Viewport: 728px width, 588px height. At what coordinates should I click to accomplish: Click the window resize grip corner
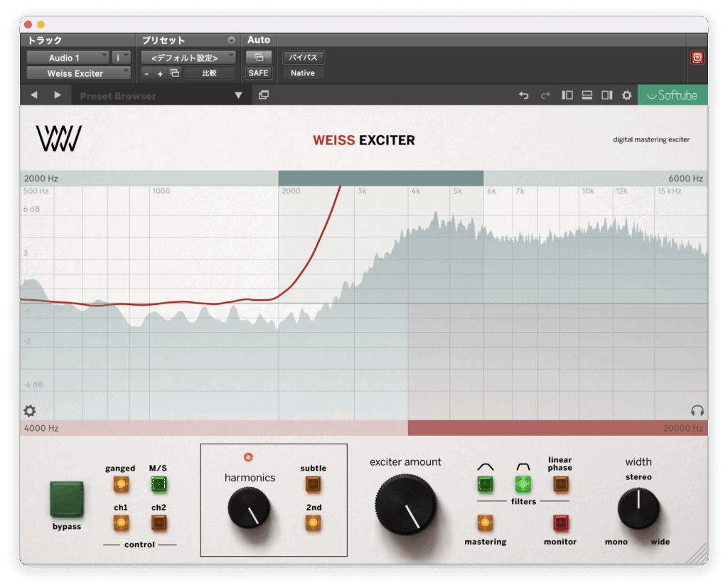697,554
